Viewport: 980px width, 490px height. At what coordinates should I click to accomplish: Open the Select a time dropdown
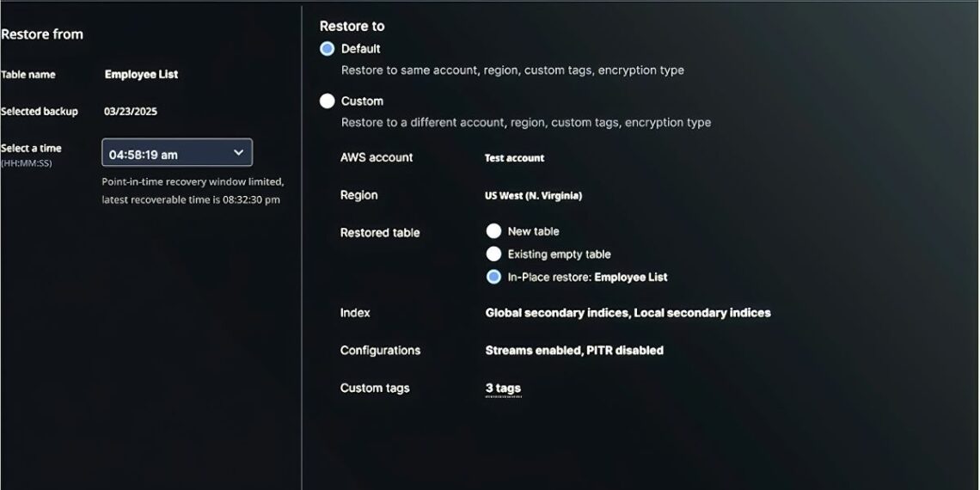point(176,153)
